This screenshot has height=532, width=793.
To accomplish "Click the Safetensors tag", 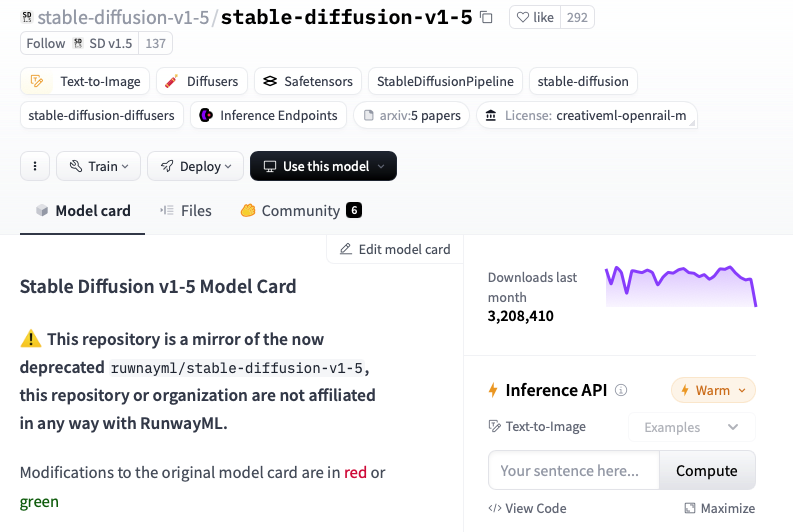I will click(x=307, y=81).
